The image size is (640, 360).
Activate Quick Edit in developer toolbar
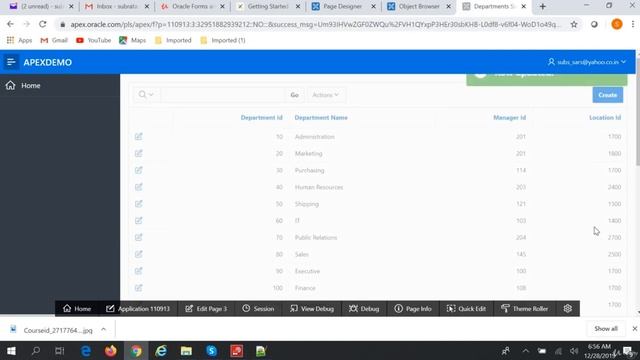pyautogui.click(x=466, y=309)
